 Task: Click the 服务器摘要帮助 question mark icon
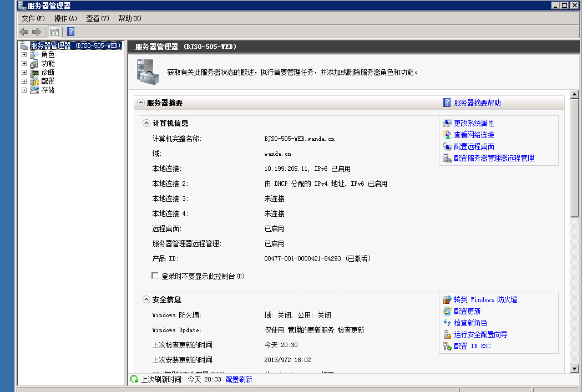click(447, 103)
